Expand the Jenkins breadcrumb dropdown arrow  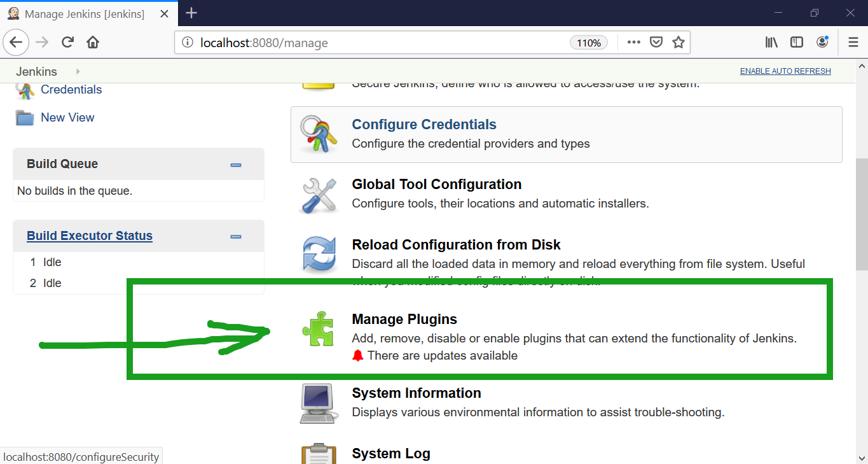pos(78,71)
